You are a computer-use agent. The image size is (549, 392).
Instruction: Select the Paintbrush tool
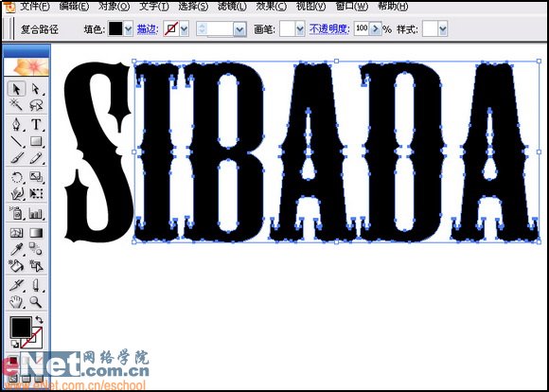click(x=16, y=157)
